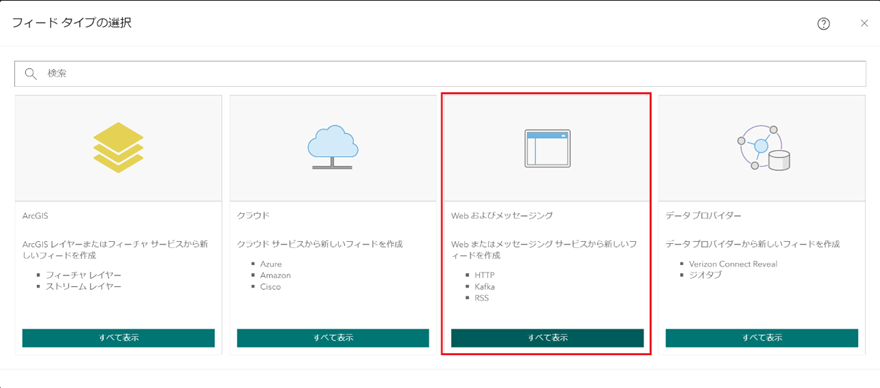The height and width of the screenshot is (388, 880).
Task: Click the Web およびメッセージング card title
Action: [502, 215]
